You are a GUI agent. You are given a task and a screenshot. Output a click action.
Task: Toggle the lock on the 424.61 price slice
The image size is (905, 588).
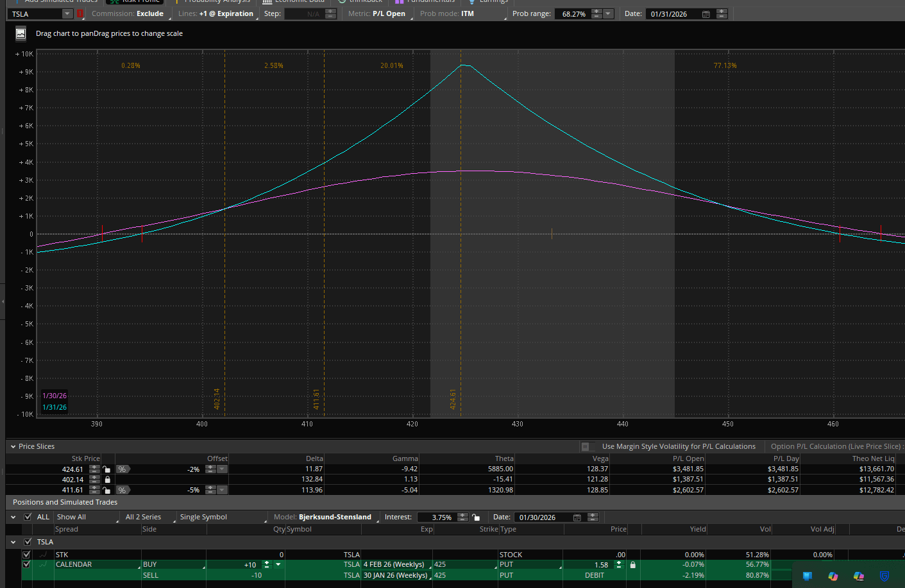pyautogui.click(x=107, y=469)
